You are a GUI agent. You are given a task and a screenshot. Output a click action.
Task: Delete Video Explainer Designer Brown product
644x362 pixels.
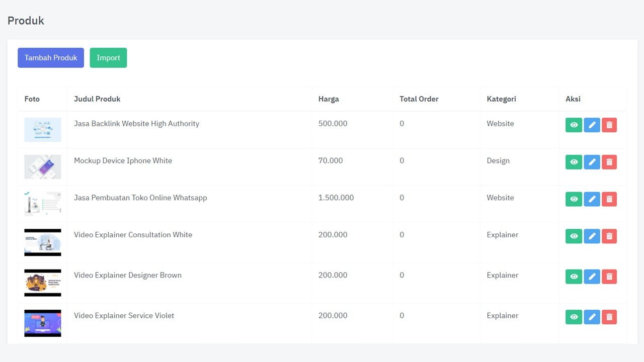tap(609, 277)
